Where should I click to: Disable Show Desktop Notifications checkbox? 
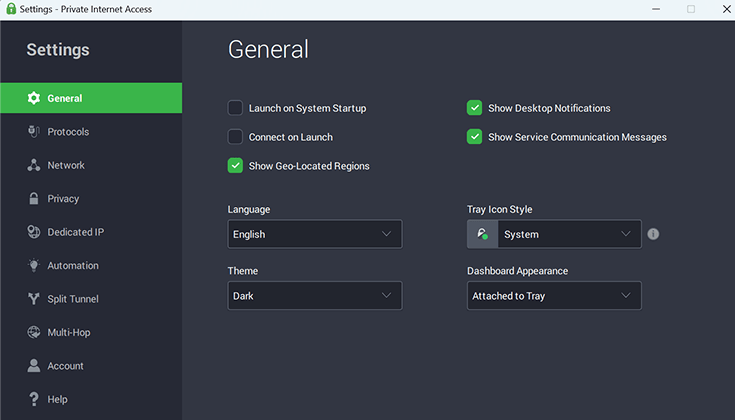[474, 108]
